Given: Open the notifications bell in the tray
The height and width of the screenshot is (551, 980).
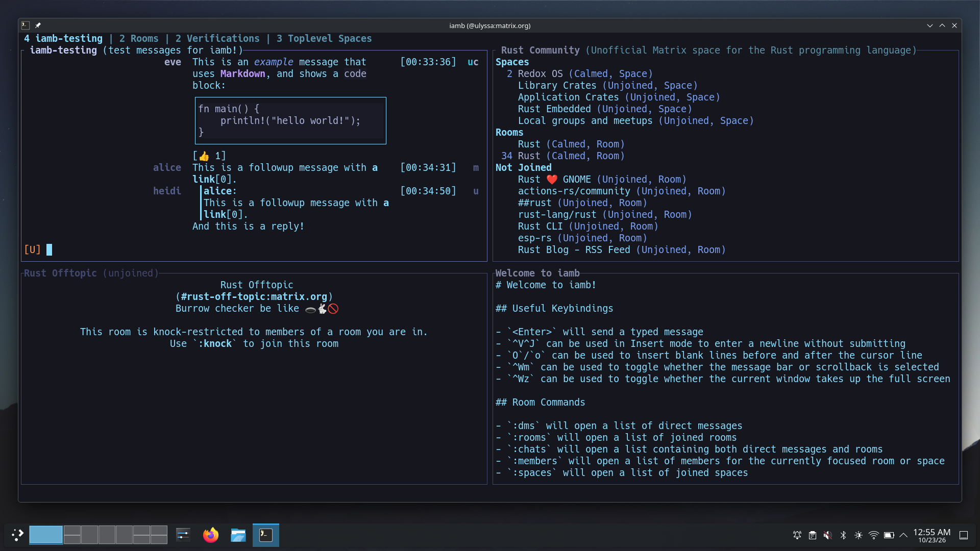Looking at the screenshot, I should (797, 535).
